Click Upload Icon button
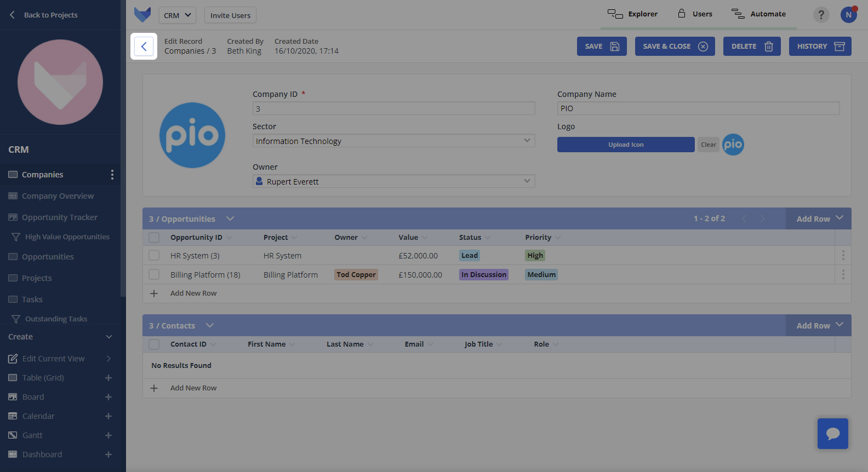The width and height of the screenshot is (868, 472). [626, 145]
